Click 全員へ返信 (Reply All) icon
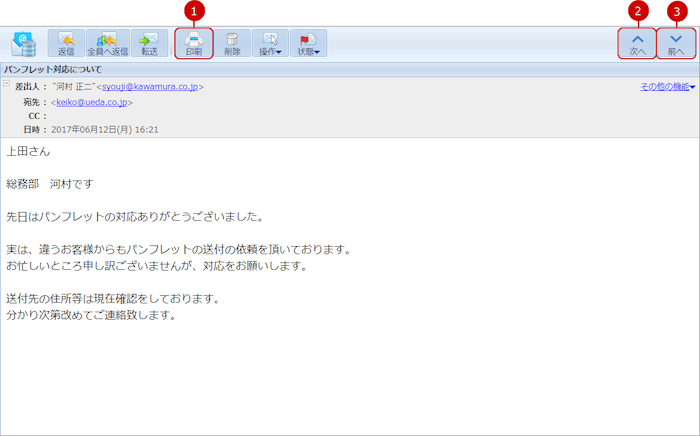The width and height of the screenshot is (700, 436). pyautogui.click(x=108, y=43)
